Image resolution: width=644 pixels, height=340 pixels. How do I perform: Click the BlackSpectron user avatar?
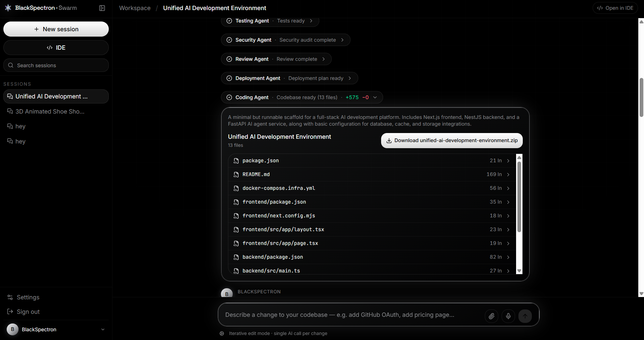(12, 330)
